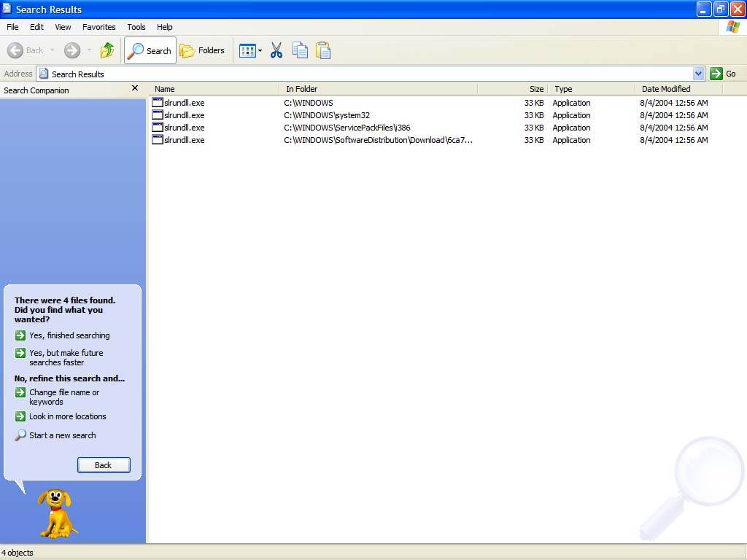Click folder path C:\WINDOWS\ServicePackFiles\i386
Viewport: 747px width, 560px height.
(347, 128)
